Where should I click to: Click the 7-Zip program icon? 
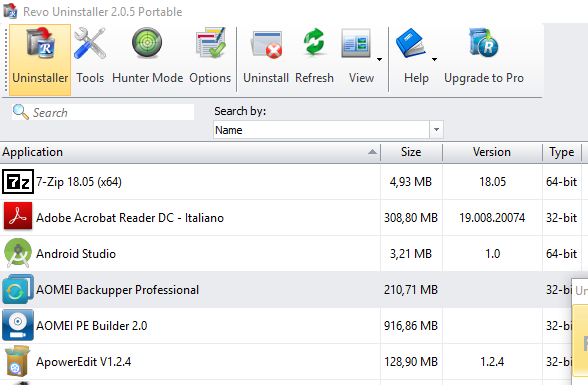coord(18,182)
